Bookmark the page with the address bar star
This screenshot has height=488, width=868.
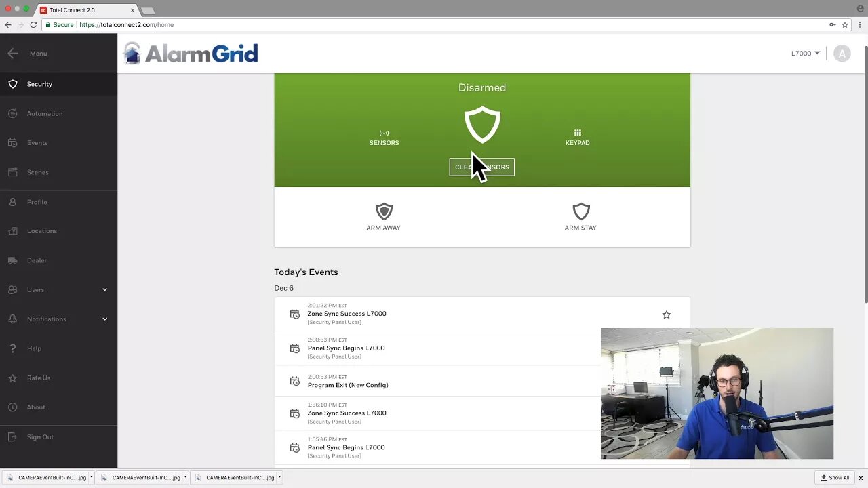point(845,25)
